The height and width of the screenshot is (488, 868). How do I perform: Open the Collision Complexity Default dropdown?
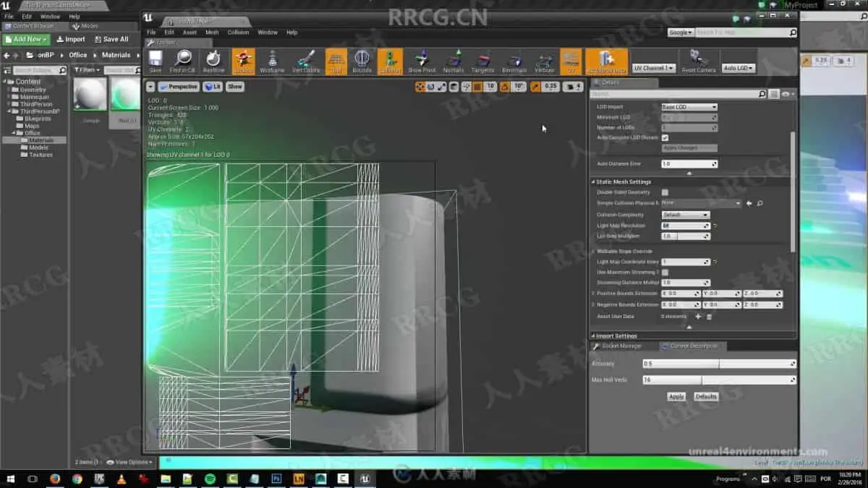tap(685, 215)
